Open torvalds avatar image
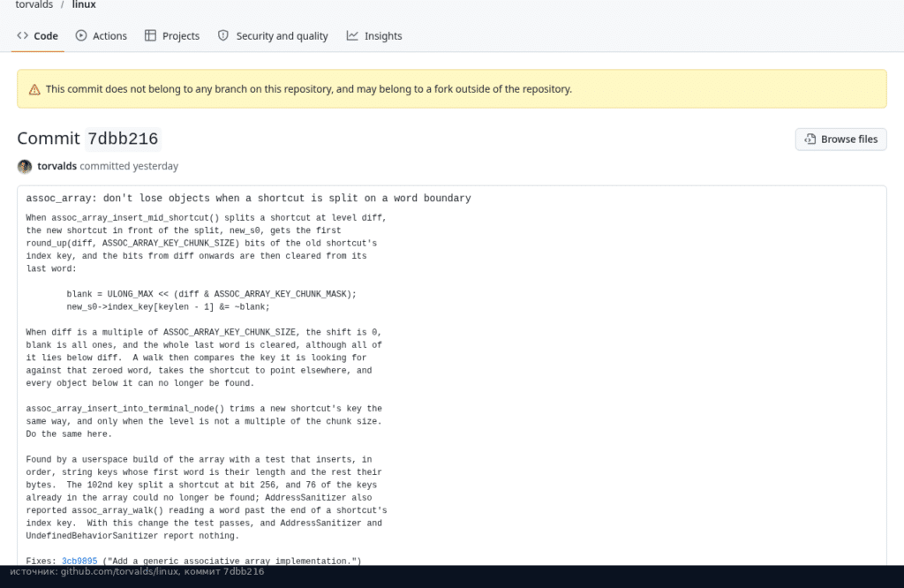The width and height of the screenshot is (904, 588). pyautogui.click(x=25, y=167)
